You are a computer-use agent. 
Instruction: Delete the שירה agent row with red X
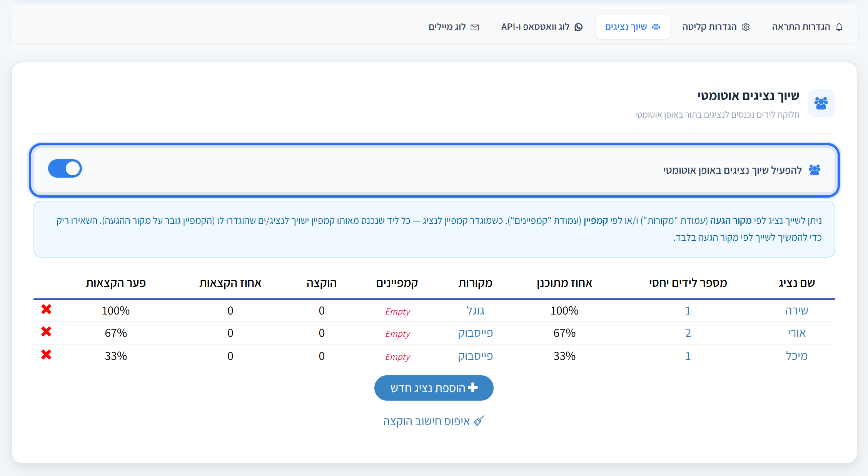tap(47, 310)
